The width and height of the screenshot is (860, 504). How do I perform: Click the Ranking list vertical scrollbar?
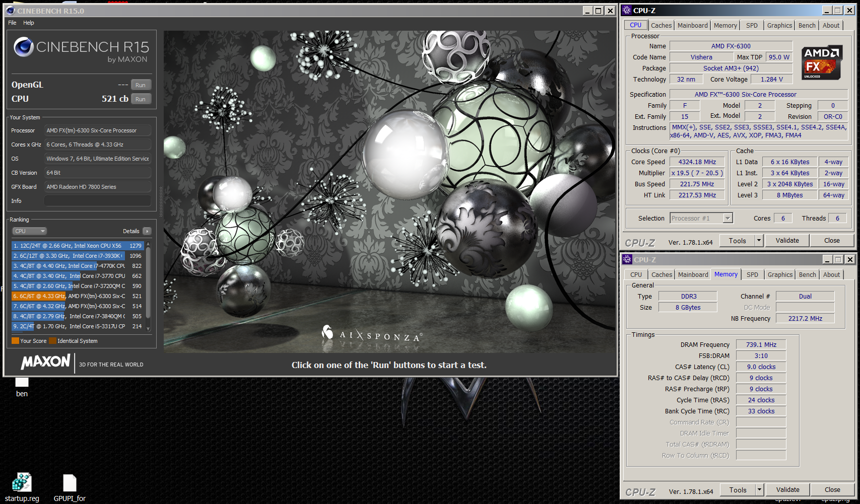click(148, 286)
